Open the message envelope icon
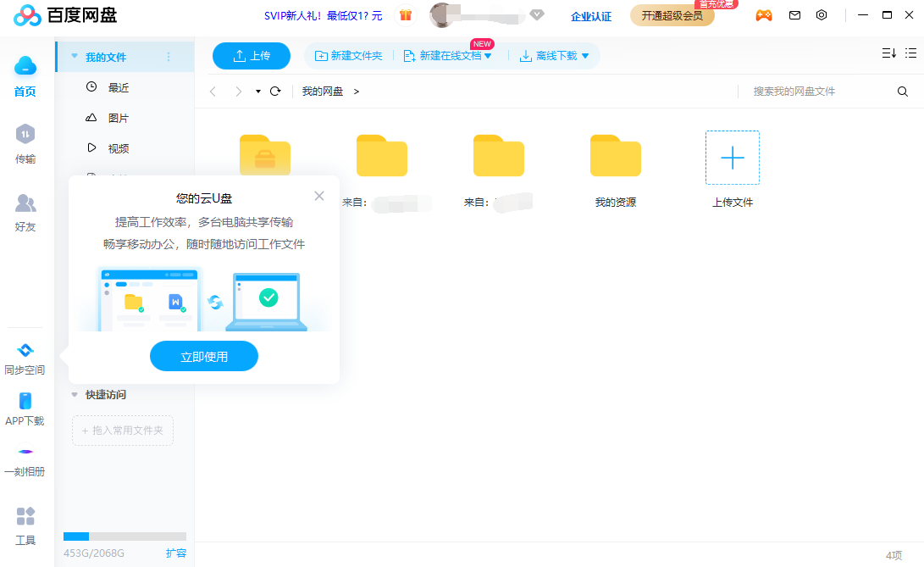Viewport: 924px width, 567px height. 794,15
